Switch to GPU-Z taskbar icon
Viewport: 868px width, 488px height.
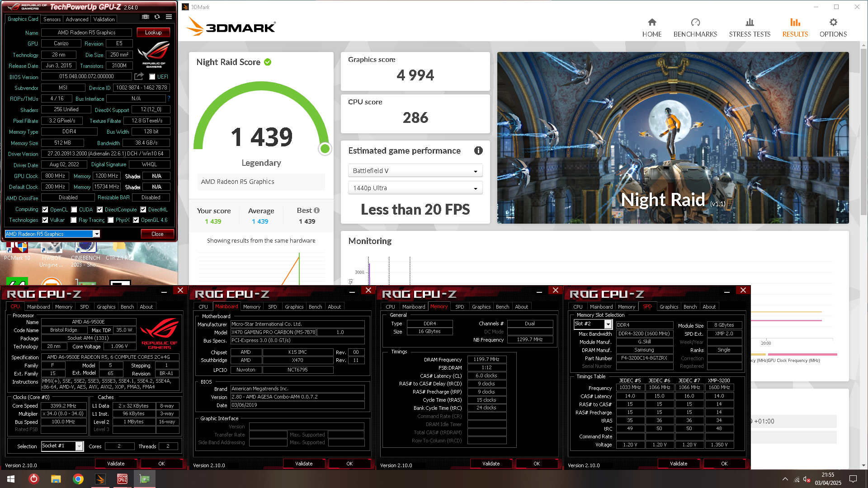(145, 479)
